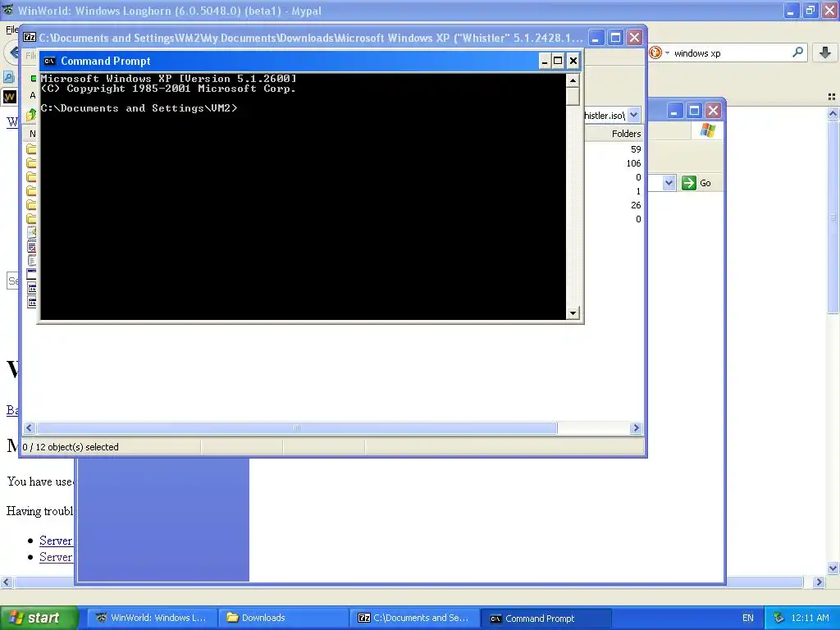Click the Command Prompt scroll up arrow
840x630 pixels.
pyautogui.click(x=573, y=80)
